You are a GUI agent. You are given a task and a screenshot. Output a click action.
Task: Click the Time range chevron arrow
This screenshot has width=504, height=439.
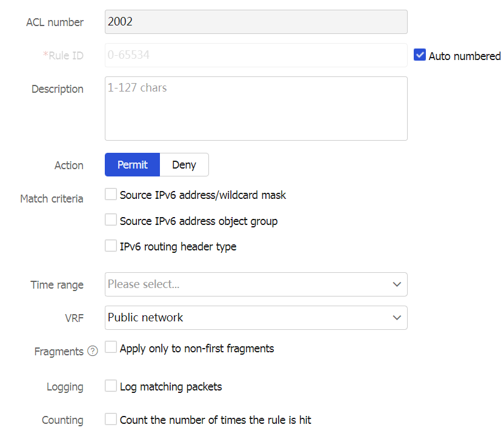[x=397, y=284]
